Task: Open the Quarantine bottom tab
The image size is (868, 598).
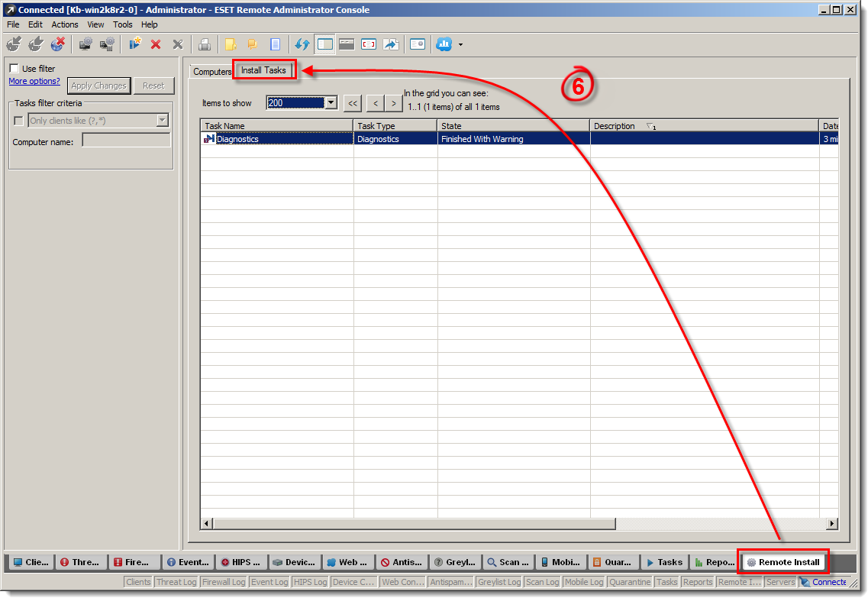Action: [614, 562]
